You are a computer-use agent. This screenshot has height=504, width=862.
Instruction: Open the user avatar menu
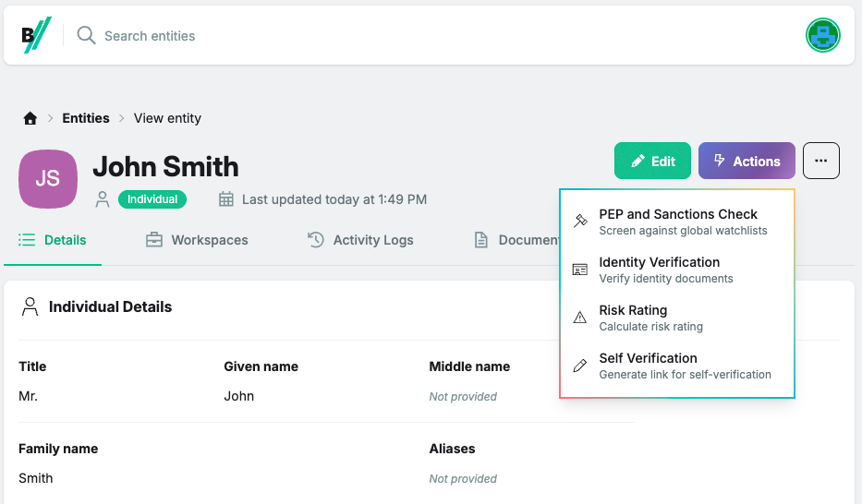822,35
